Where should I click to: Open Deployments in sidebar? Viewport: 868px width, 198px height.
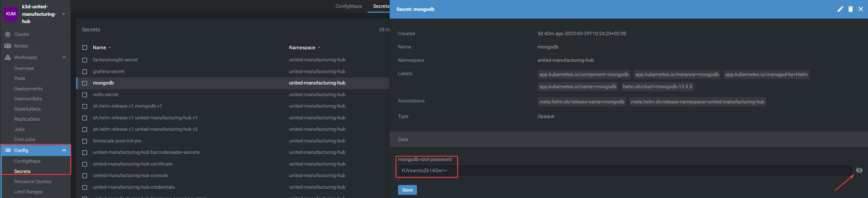28,89
